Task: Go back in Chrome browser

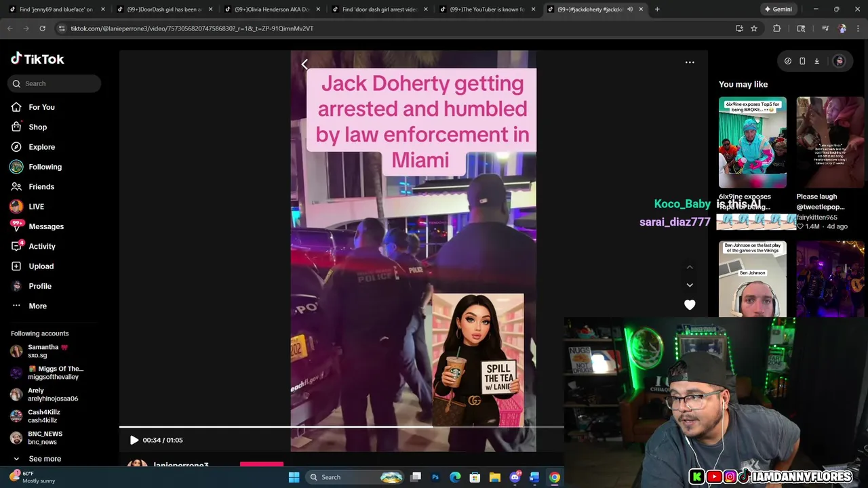Action: point(9,28)
